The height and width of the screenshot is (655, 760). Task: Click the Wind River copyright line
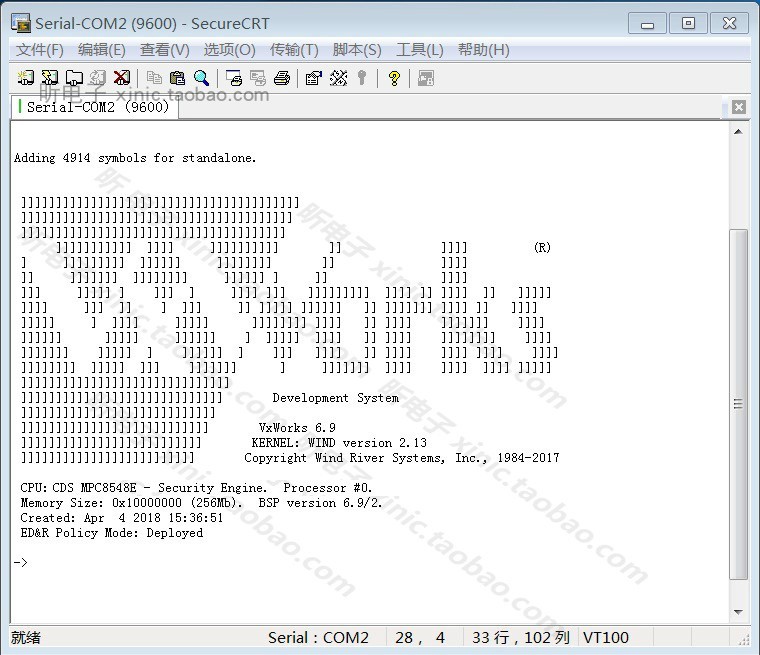[402, 458]
